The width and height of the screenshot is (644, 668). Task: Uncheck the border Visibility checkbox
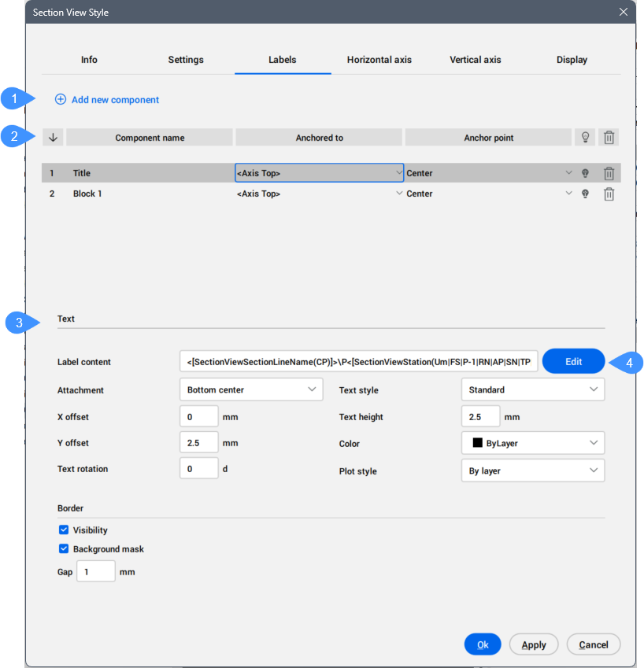[64, 530]
